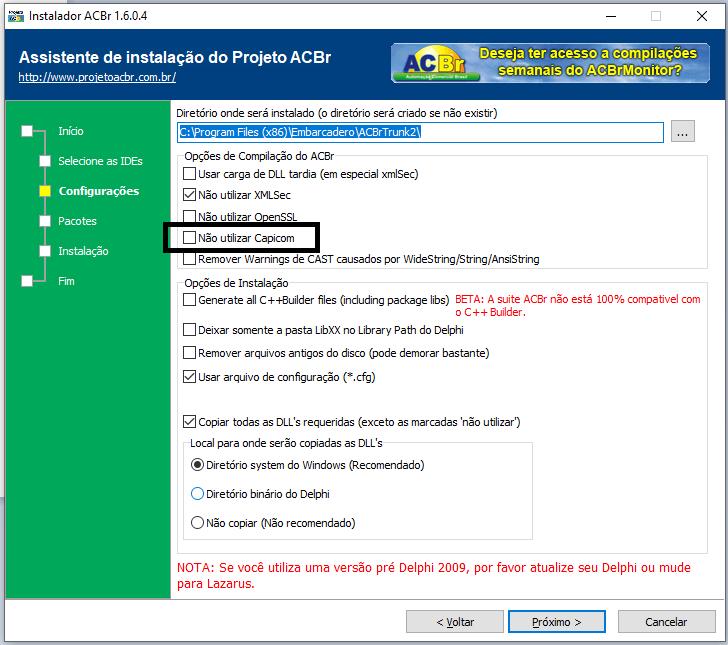Select the 'Configurações' wizard step
Viewport: 728px width, 645px height.
point(99,191)
